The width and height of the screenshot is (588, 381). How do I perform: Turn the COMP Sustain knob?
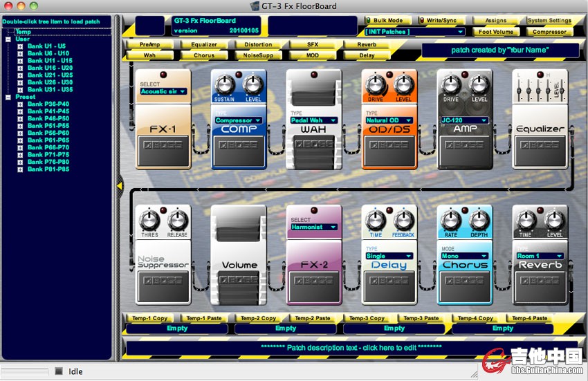(x=224, y=85)
